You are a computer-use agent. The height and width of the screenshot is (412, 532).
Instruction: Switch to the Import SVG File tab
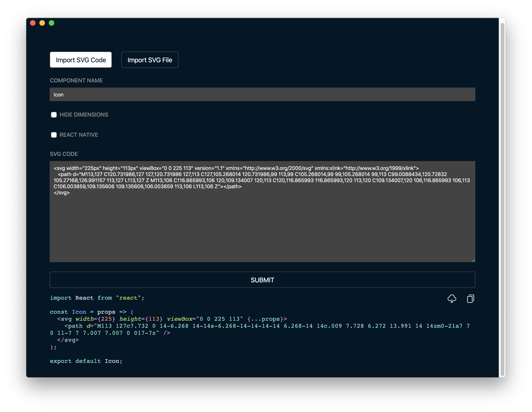click(x=150, y=60)
